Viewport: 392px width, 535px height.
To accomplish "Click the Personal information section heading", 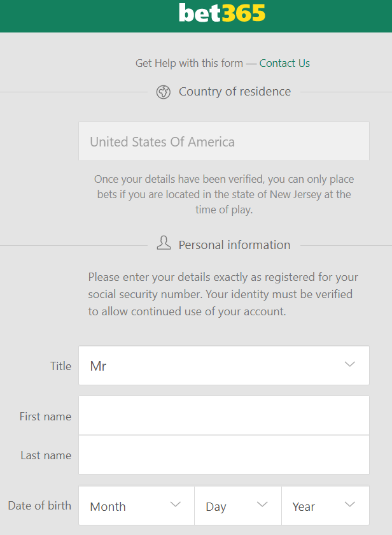I will coord(235,245).
